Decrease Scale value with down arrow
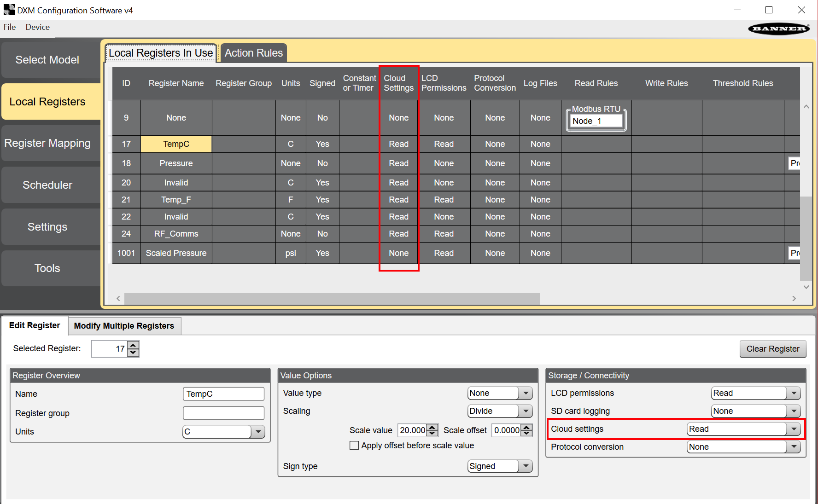The height and width of the screenshot is (504, 818). (x=432, y=434)
